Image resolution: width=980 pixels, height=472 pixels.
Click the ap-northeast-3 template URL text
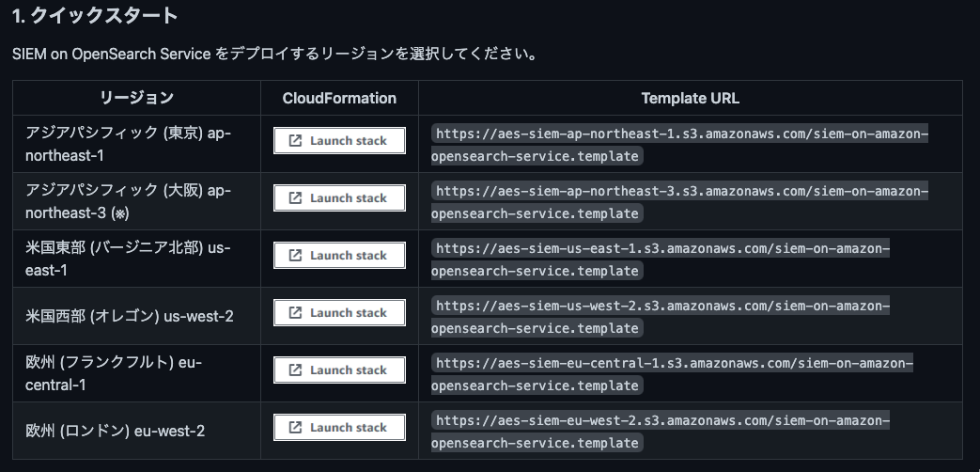coord(679,202)
